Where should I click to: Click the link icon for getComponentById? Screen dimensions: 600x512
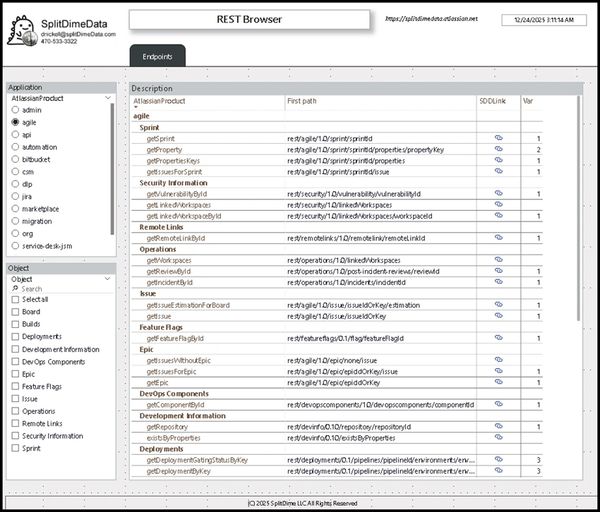click(x=498, y=404)
